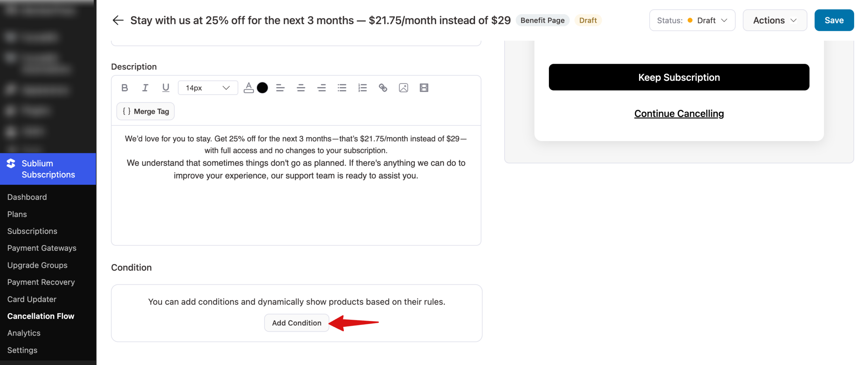868x365 pixels.
Task: Bold the selected description text
Action: [125, 87]
